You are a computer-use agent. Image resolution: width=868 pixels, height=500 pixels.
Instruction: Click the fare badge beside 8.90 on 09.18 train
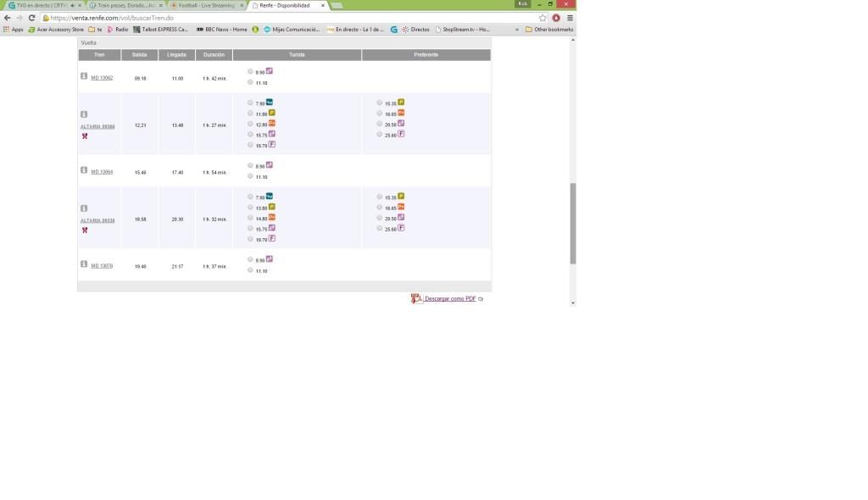pos(270,71)
